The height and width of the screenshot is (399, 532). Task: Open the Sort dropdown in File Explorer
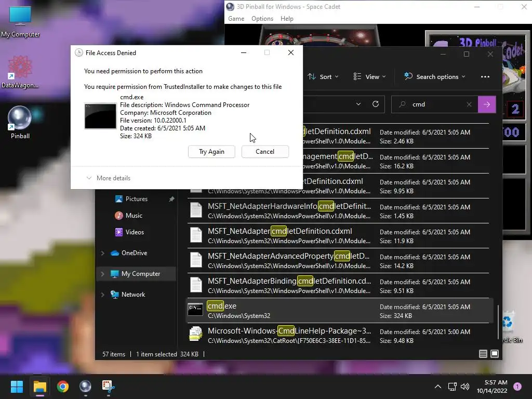tap(323, 77)
